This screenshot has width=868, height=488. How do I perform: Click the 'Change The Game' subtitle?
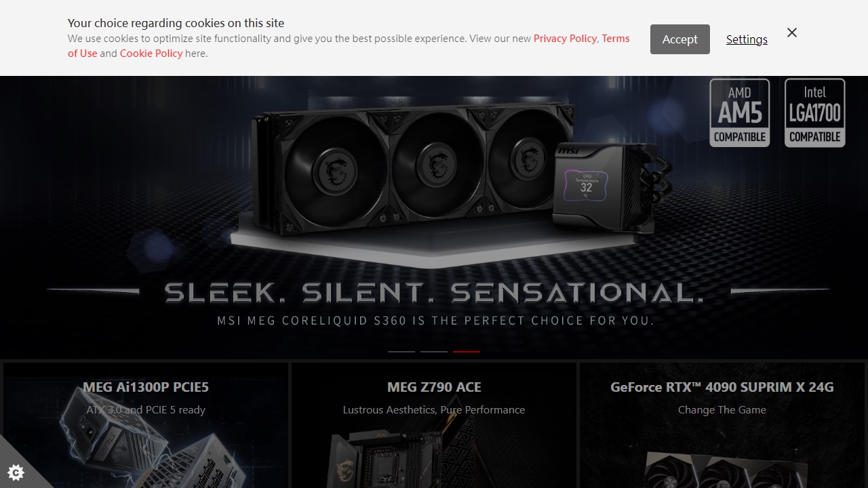722,409
